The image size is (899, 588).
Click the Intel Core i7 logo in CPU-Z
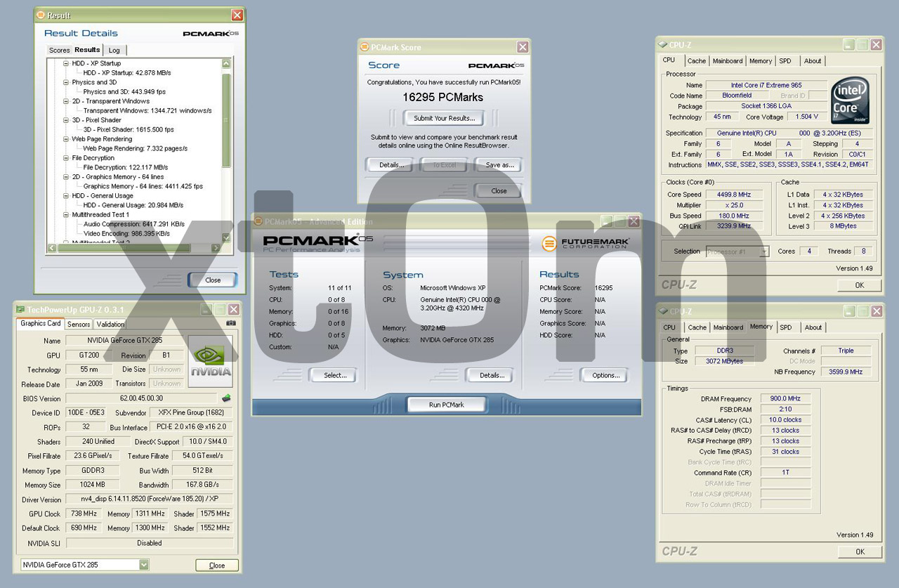[851, 100]
